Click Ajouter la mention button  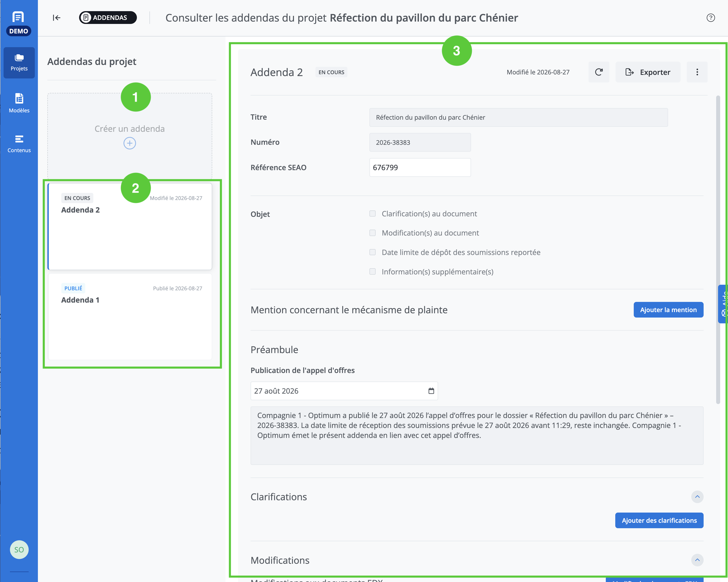coord(668,310)
